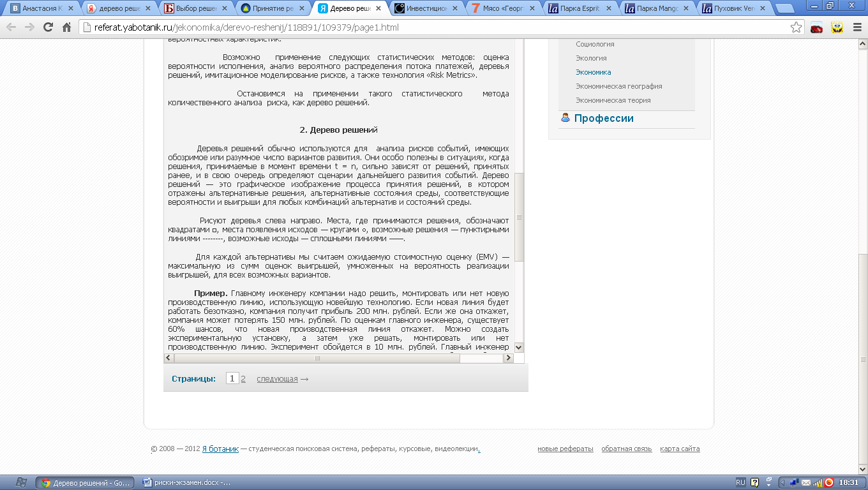Click the 18:31 system clock
Image resolution: width=868 pixels, height=490 pixels.
(x=849, y=482)
